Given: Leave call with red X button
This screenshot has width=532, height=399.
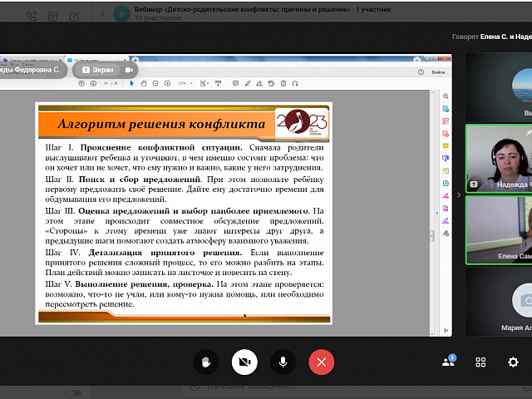Looking at the screenshot, I should pyautogui.click(x=321, y=362).
